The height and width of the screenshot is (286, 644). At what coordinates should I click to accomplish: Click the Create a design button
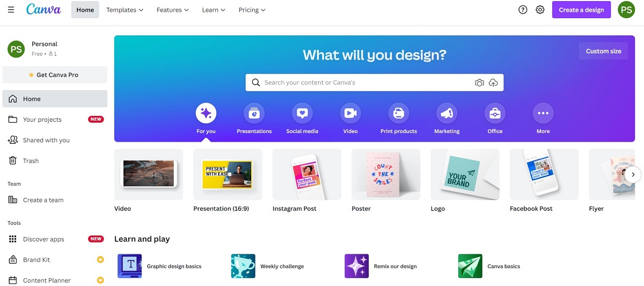coord(581,10)
